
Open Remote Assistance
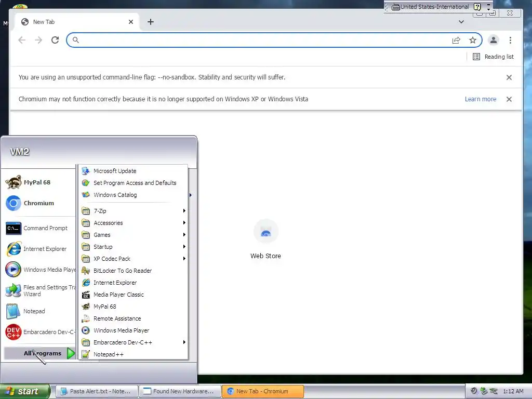(134, 318)
